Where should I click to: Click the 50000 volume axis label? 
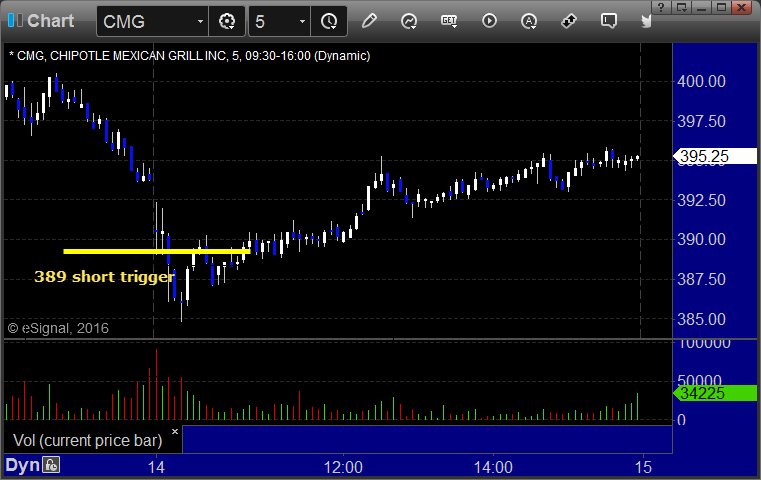coord(699,380)
